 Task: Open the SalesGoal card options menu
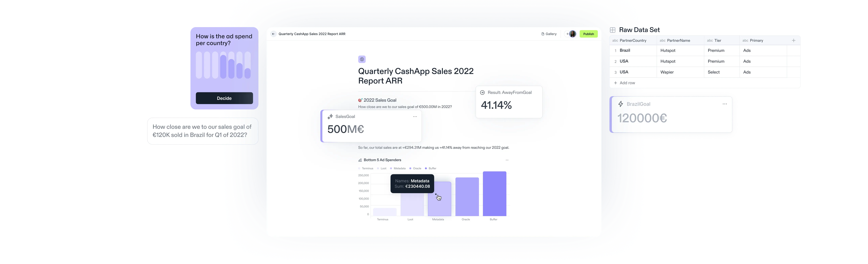(415, 116)
